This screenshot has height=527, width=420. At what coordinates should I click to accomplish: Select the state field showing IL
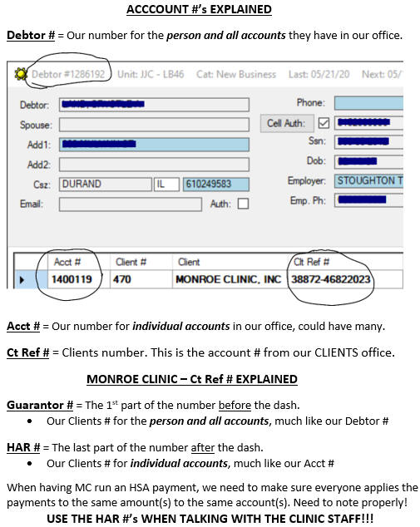tap(166, 185)
